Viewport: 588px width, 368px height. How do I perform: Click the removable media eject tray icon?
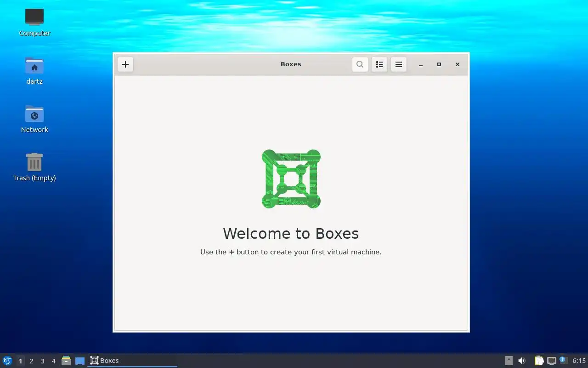tap(509, 361)
